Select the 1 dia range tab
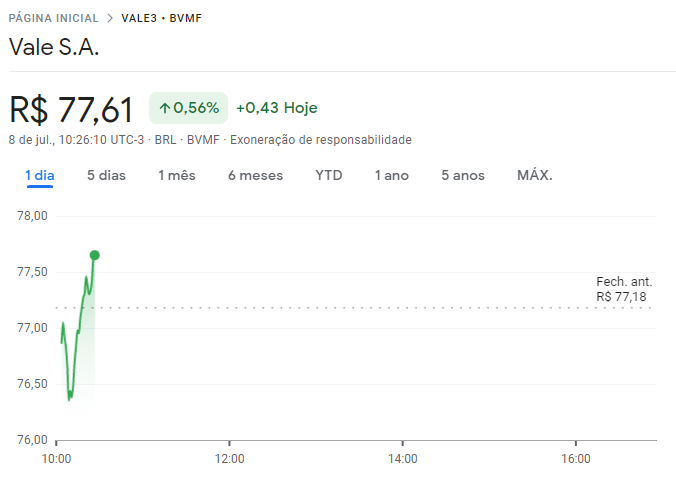Screen dimensions: 676x489 pyautogui.click(x=39, y=175)
